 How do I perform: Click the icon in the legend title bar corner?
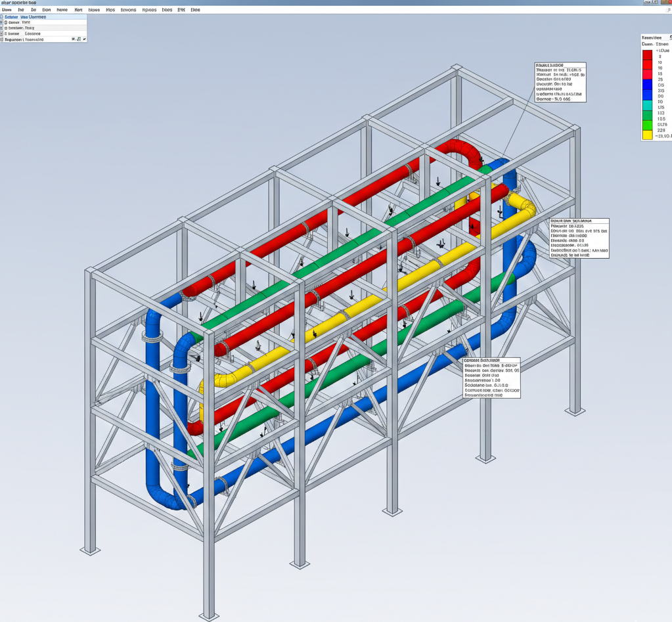pyautogui.click(x=669, y=38)
